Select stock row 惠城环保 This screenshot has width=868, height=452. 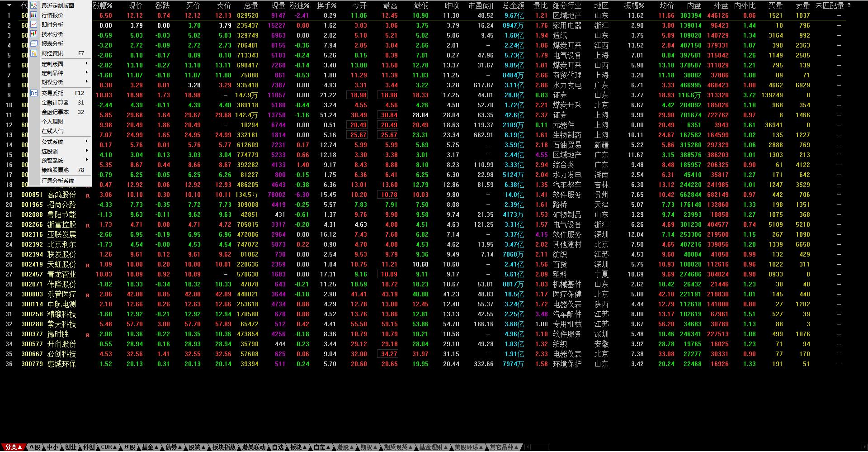point(423,364)
